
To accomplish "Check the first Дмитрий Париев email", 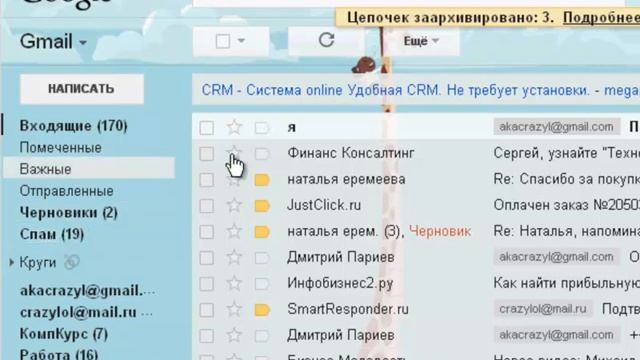I will coord(207,258).
